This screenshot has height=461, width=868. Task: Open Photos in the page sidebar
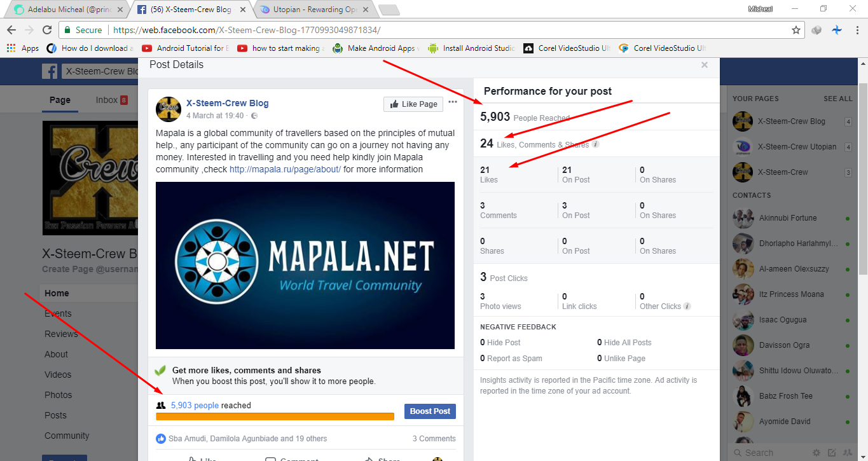coord(59,395)
